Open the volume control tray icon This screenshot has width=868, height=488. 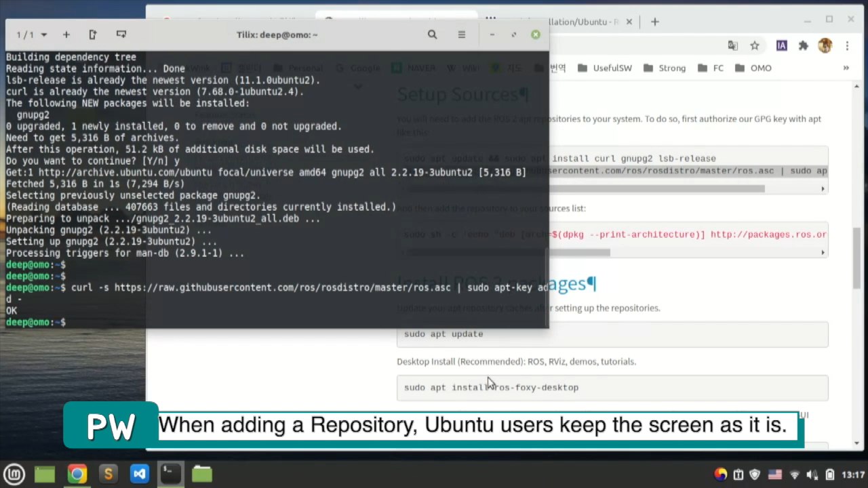pos(812,474)
